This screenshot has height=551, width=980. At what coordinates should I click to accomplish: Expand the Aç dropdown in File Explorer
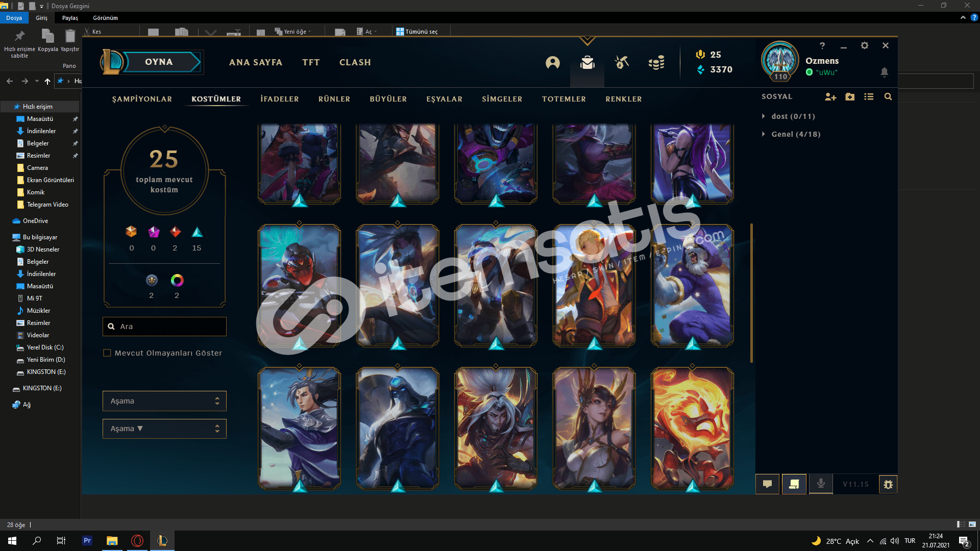click(x=375, y=32)
